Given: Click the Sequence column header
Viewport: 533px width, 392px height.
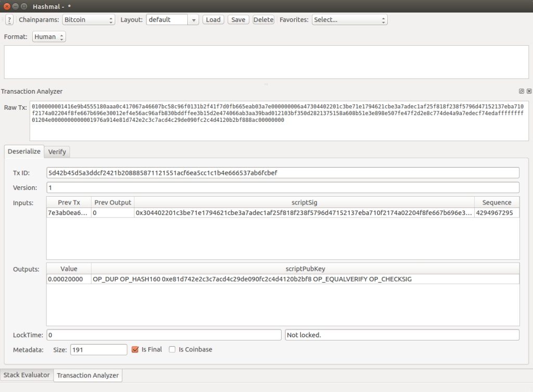Looking at the screenshot, I should click(497, 203).
